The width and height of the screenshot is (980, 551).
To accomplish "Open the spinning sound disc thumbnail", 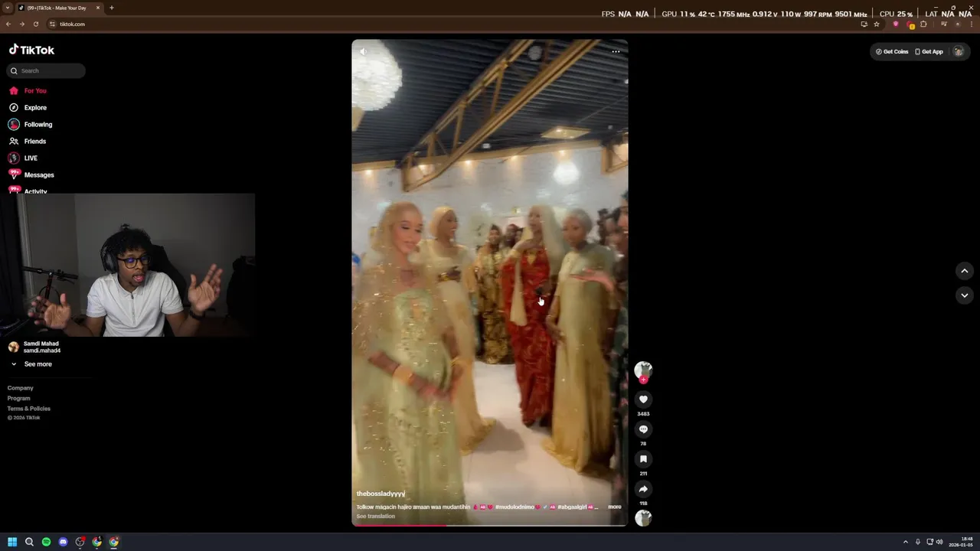I will pyautogui.click(x=643, y=518).
